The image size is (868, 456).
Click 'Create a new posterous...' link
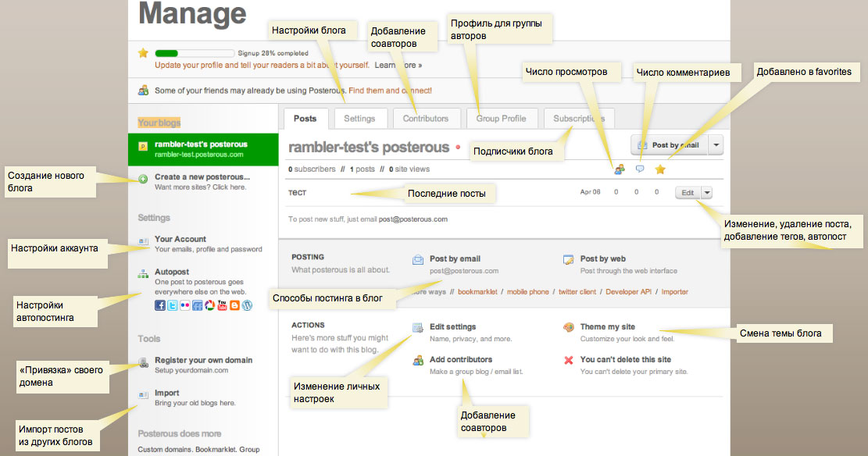point(202,177)
